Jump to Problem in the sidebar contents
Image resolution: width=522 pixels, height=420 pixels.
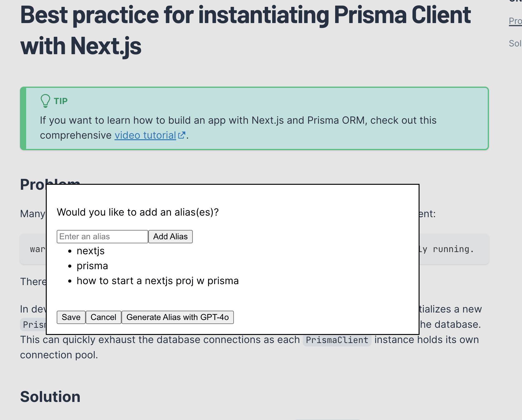[x=515, y=21]
